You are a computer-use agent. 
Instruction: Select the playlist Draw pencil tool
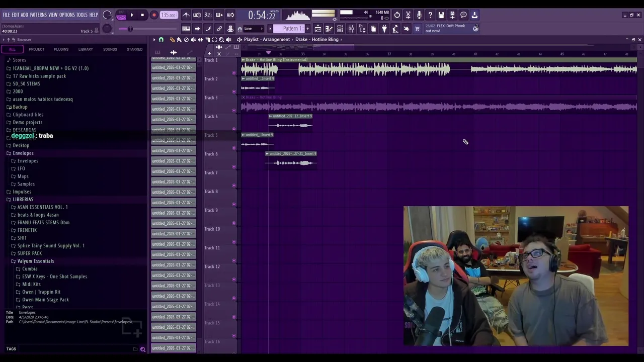(172, 40)
